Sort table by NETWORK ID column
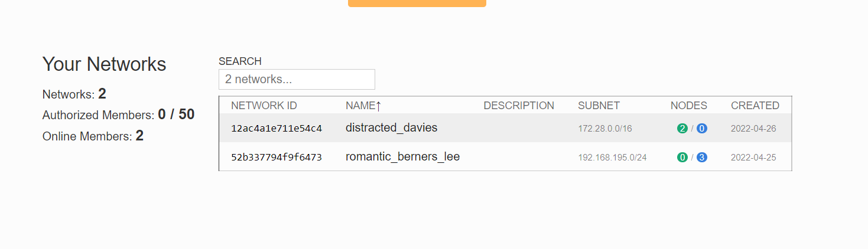This screenshot has height=249, width=868. pyautogui.click(x=264, y=106)
